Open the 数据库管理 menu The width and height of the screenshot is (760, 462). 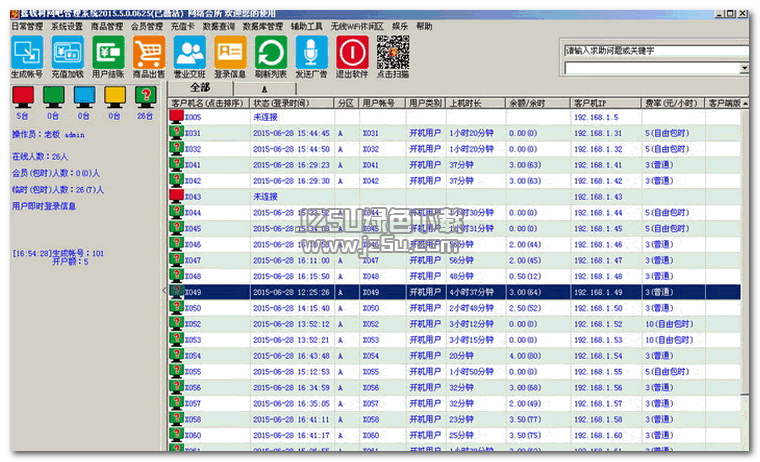click(263, 26)
